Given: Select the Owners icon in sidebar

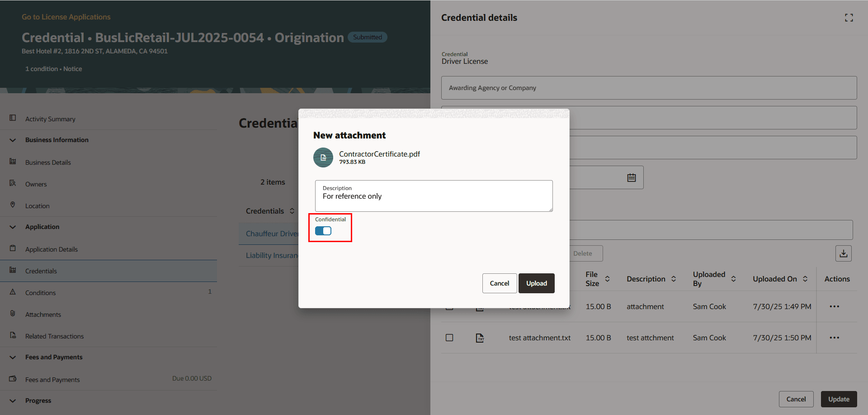Looking at the screenshot, I should click(x=13, y=184).
